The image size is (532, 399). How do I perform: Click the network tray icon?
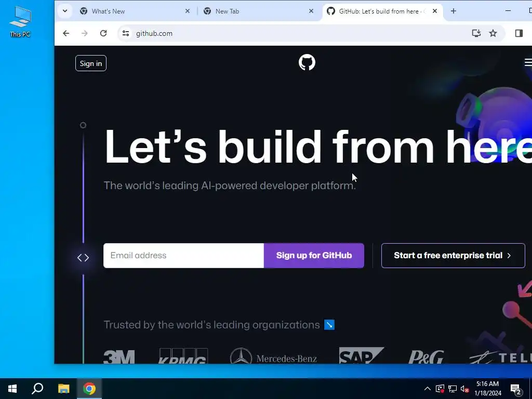(453, 389)
